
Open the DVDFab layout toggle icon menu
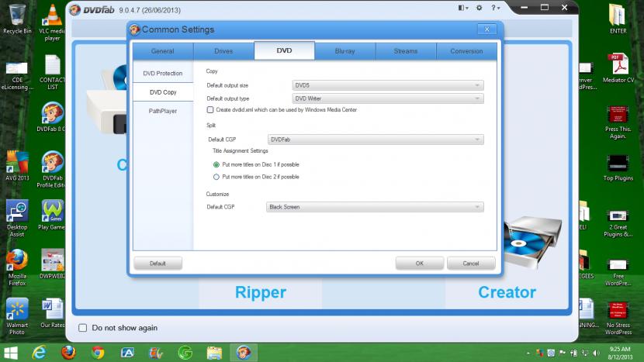[x=463, y=8]
